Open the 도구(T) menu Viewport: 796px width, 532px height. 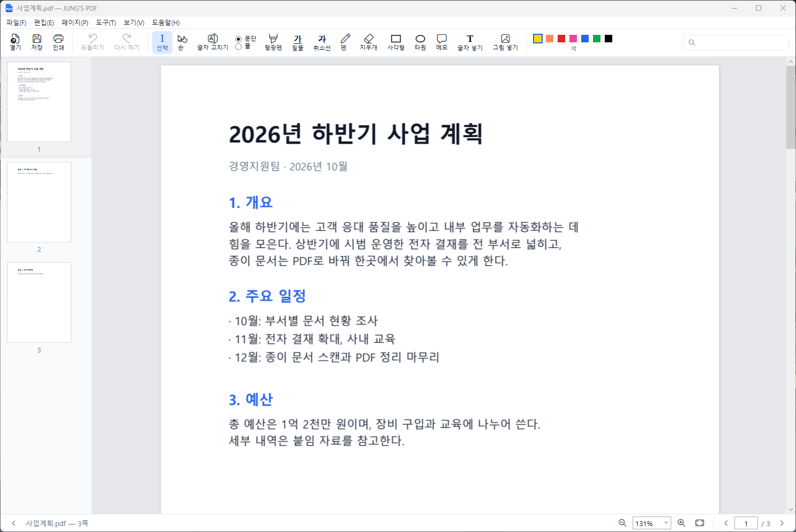click(x=106, y=23)
